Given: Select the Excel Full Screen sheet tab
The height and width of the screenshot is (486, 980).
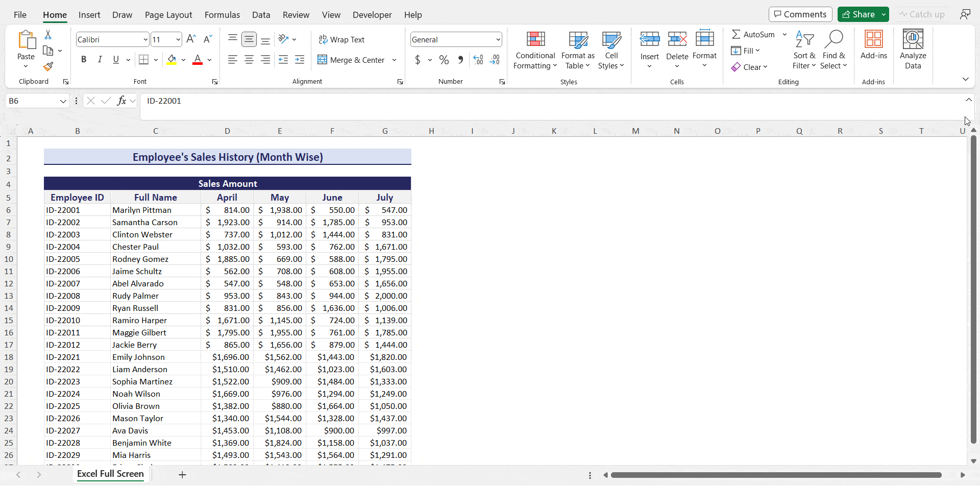Looking at the screenshot, I should point(110,474).
